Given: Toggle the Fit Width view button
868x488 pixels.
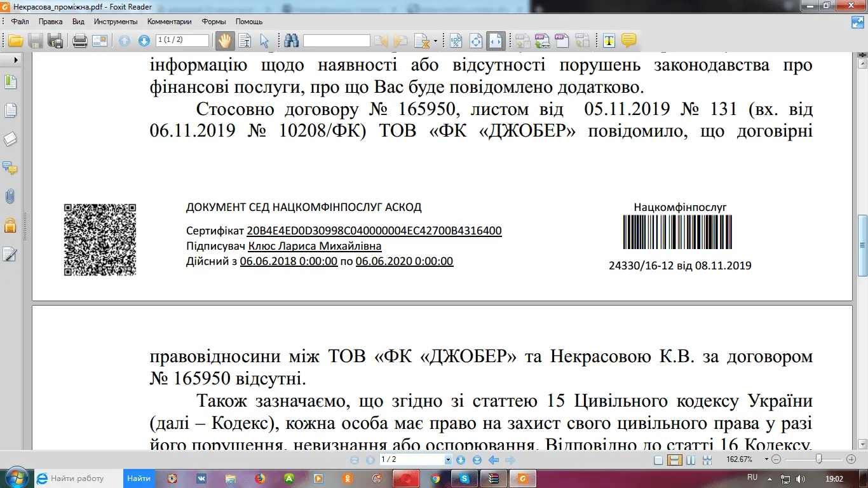Looking at the screenshot, I should (496, 41).
